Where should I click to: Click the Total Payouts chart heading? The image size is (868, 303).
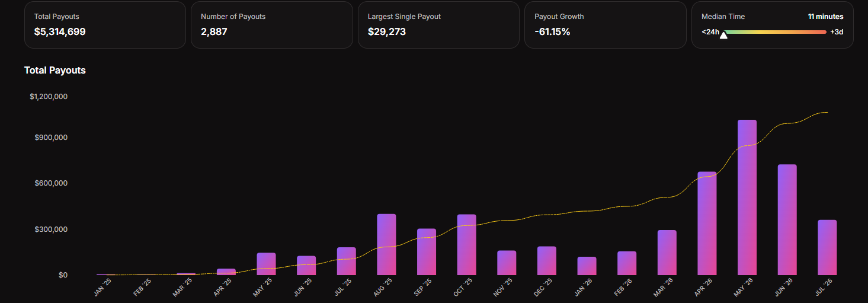[55, 70]
